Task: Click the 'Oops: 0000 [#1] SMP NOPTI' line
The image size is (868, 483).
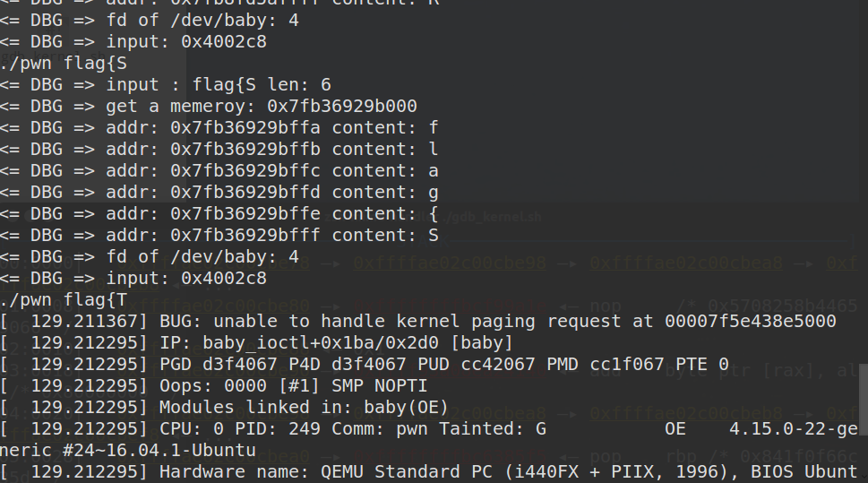Action: point(214,386)
